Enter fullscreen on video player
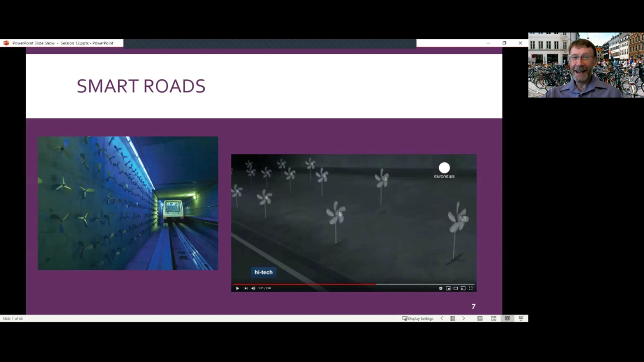 tap(471, 288)
